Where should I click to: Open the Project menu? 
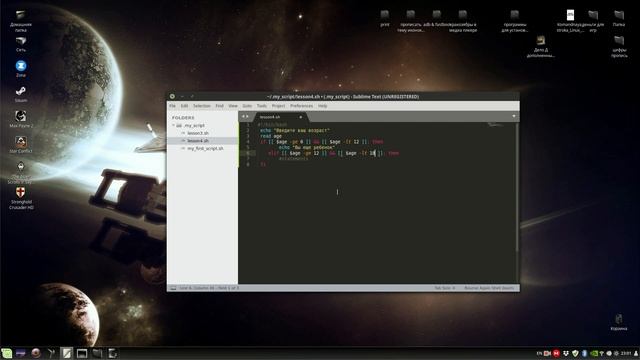[x=278, y=106]
